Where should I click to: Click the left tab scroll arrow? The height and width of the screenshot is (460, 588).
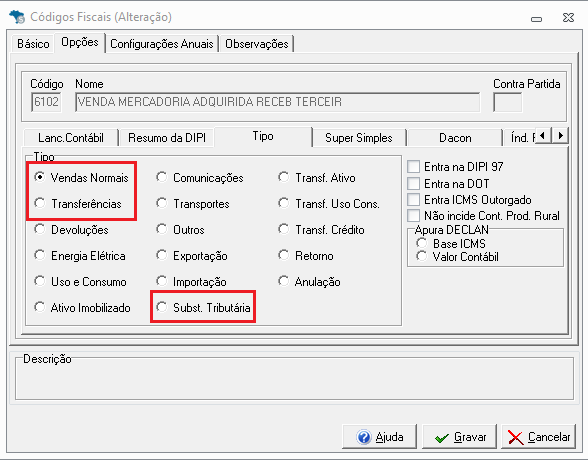pos(542,135)
